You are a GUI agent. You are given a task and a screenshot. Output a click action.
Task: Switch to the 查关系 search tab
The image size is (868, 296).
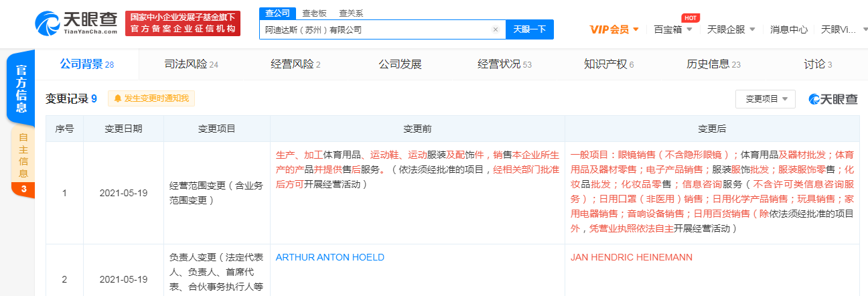point(351,13)
